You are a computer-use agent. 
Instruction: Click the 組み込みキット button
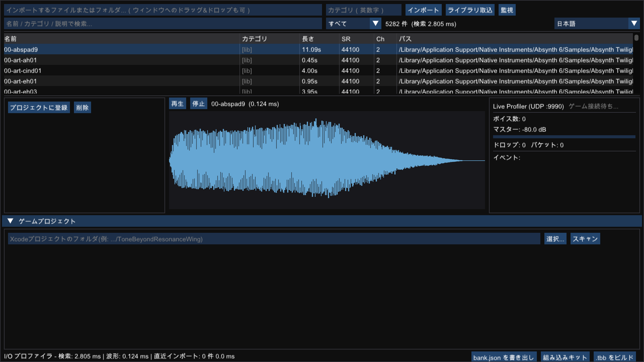pyautogui.click(x=565, y=357)
